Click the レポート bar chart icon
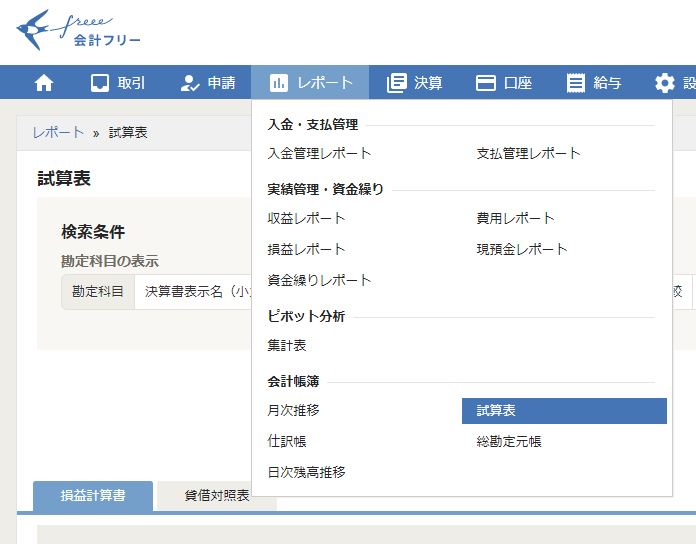This screenshot has width=696, height=544. pos(279,83)
